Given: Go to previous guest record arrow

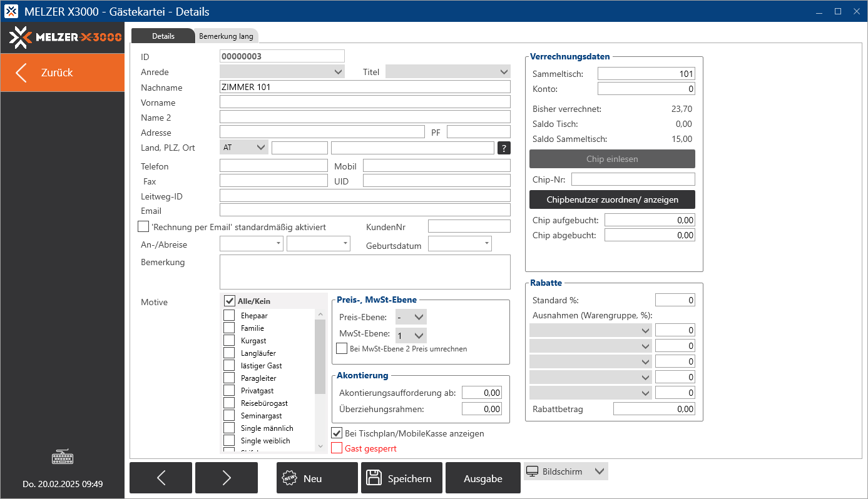Looking at the screenshot, I should pyautogui.click(x=161, y=478).
